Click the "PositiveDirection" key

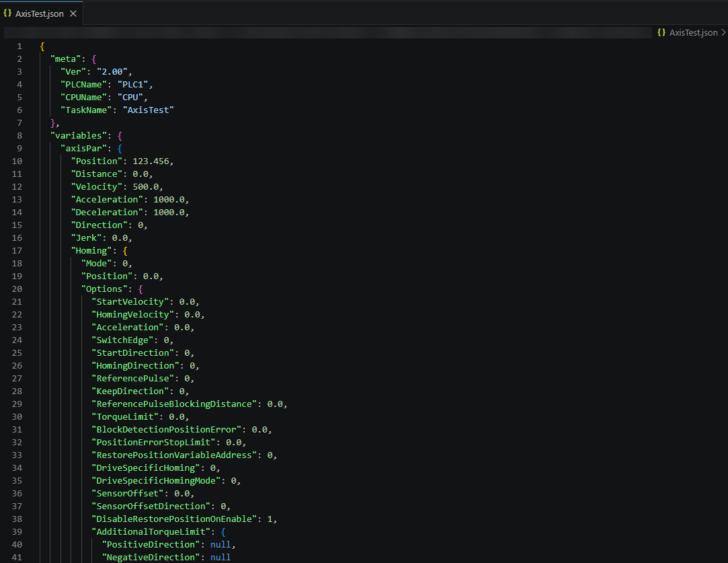[x=151, y=544]
